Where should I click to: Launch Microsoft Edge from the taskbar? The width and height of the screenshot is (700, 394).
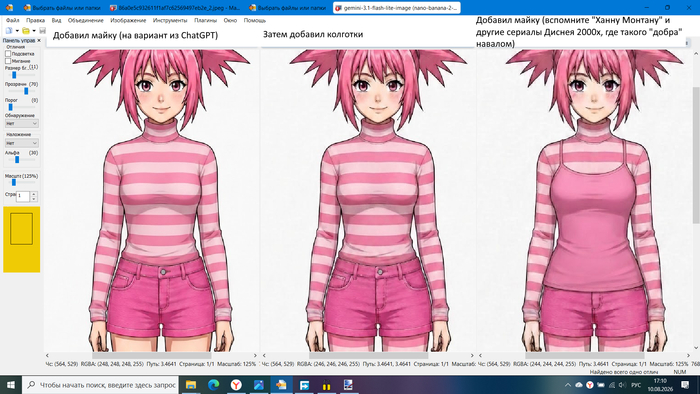click(x=213, y=385)
